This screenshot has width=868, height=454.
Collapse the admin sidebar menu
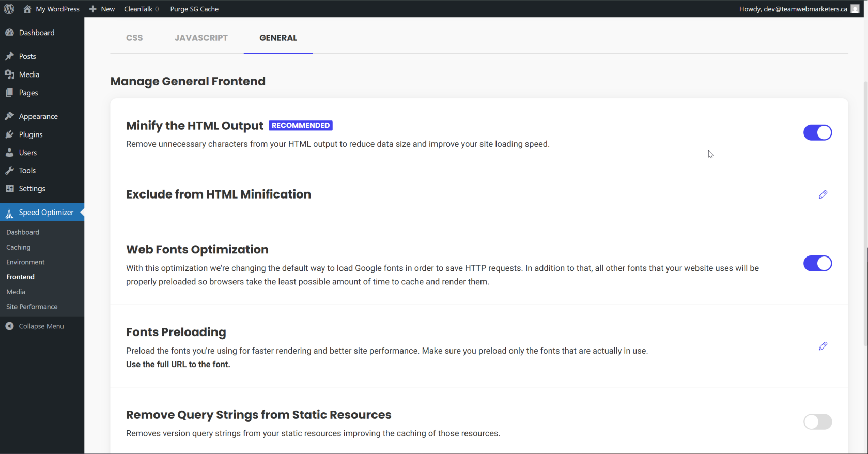[41, 326]
